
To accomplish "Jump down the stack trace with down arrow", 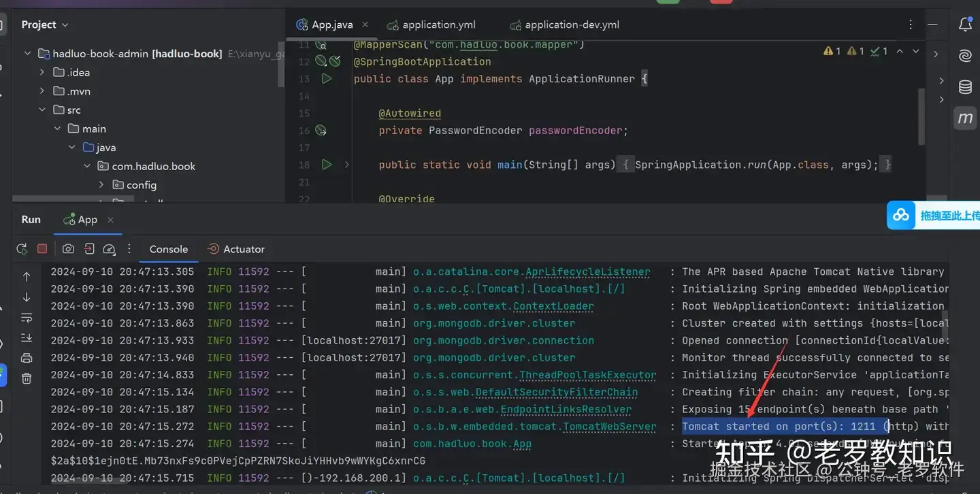I will [27, 297].
